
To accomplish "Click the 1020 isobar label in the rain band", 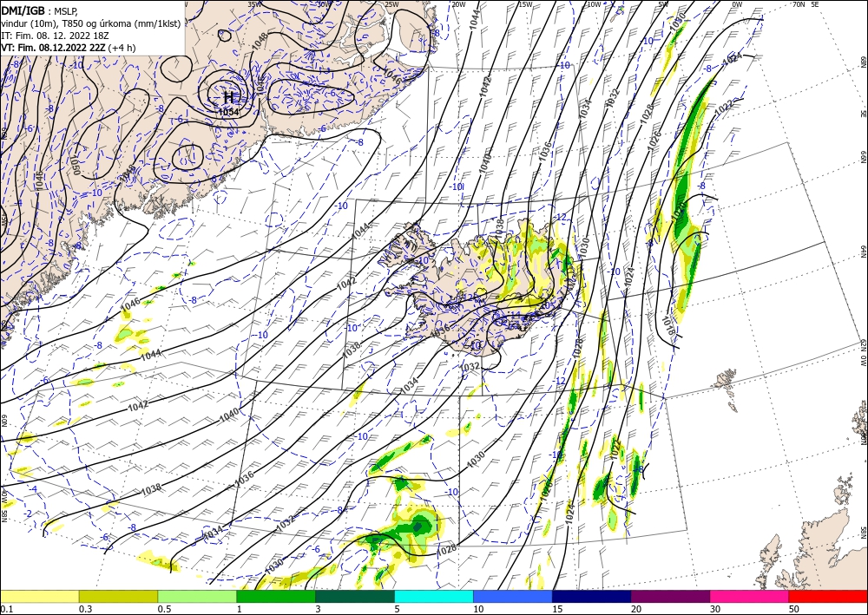I will (680, 212).
